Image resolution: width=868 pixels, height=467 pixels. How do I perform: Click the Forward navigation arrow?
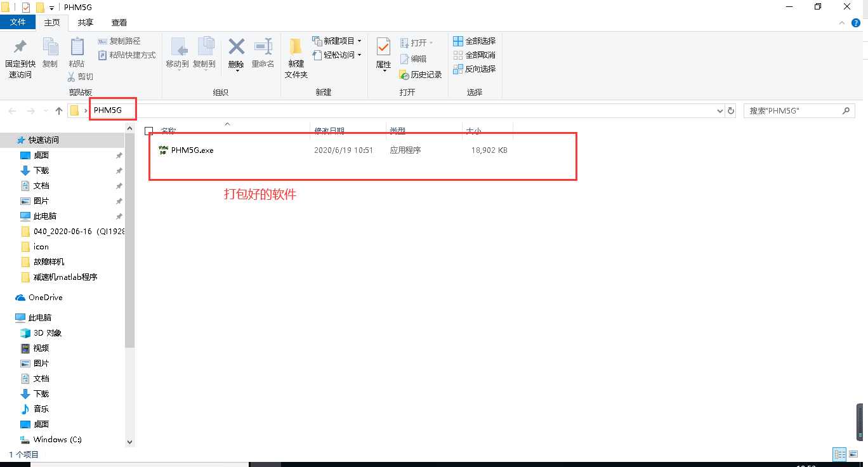(30, 110)
